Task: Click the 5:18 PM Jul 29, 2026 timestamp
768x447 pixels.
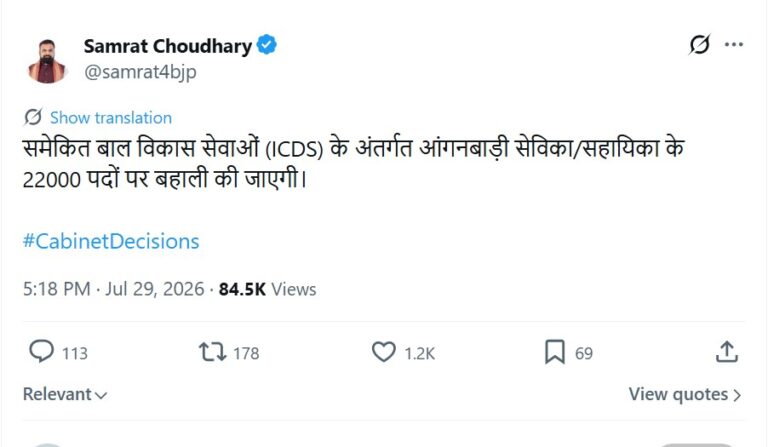Action: pos(113,289)
